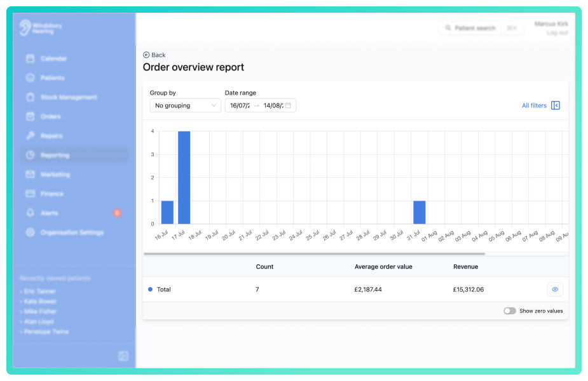Click the Revenue column header
The height and width of the screenshot is (381, 588).
click(465, 267)
